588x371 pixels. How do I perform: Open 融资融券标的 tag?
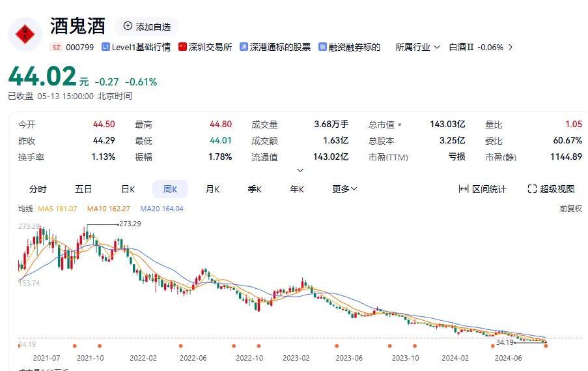(x=354, y=48)
